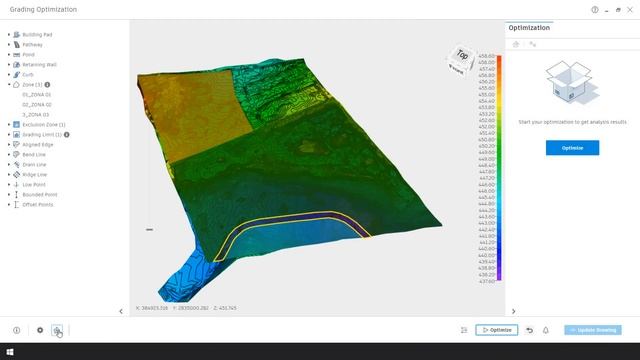Select the Retaining Wall object icon
The image size is (640, 360).
coord(17,64)
